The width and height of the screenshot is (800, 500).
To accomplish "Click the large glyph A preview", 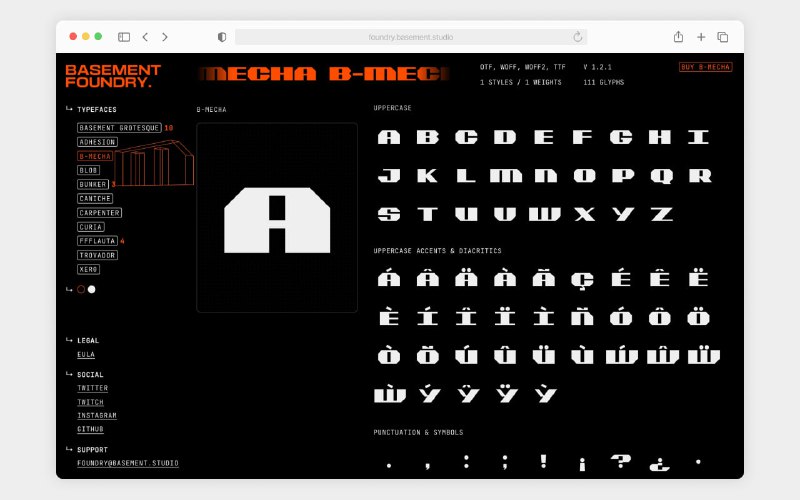I will [x=277, y=220].
